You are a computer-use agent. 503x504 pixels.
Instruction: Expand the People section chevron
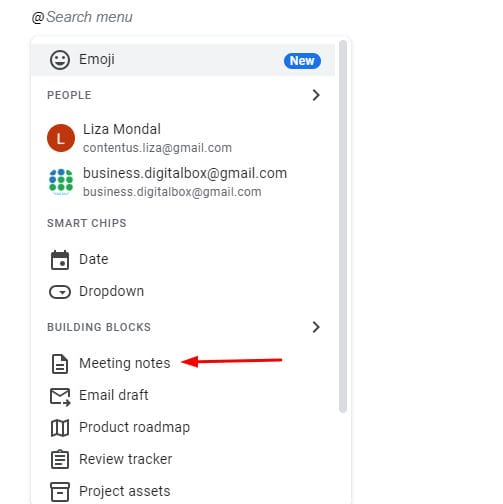click(x=316, y=95)
